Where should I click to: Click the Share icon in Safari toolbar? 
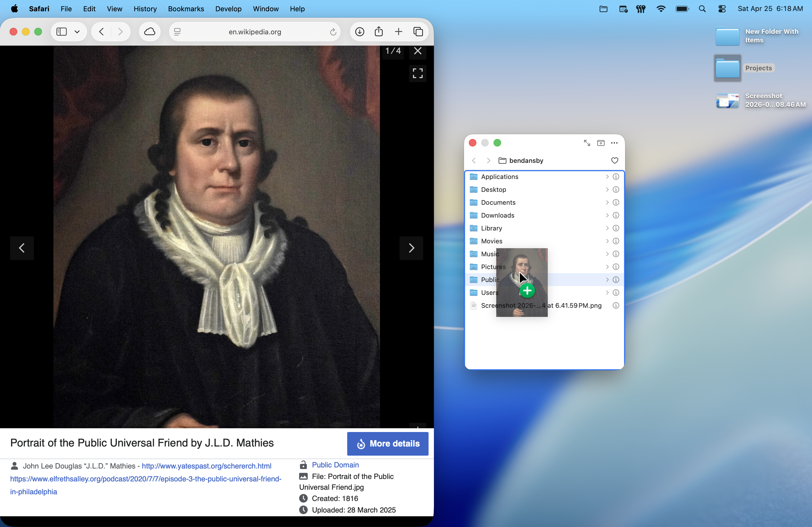[379, 31]
